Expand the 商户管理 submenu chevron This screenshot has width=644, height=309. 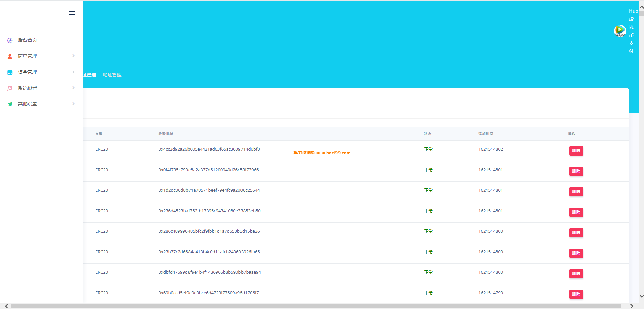(x=73, y=56)
